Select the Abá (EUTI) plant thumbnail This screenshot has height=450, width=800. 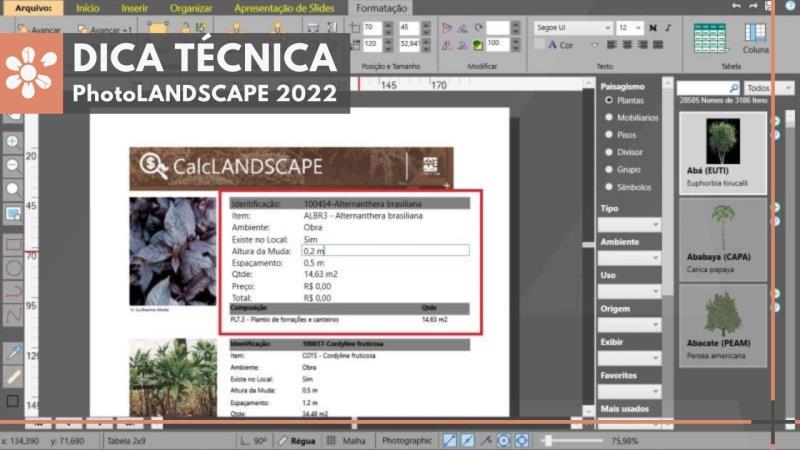click(x=723, y=153)
